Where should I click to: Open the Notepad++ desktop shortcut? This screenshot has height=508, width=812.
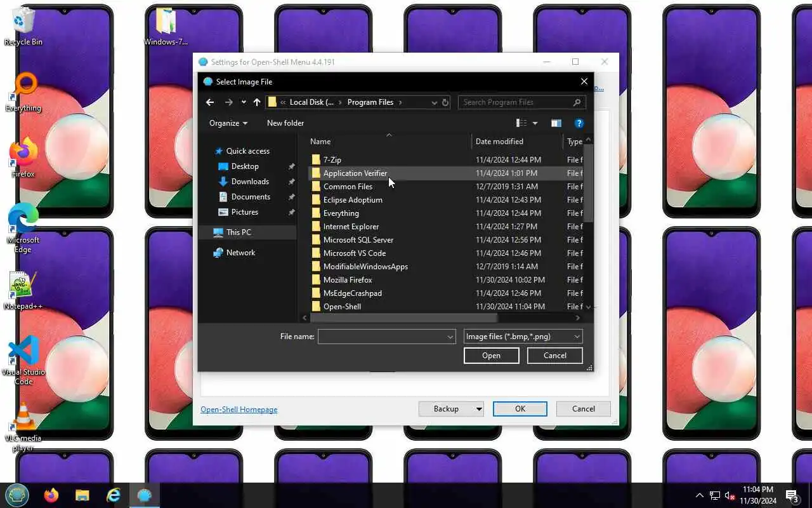[23, 291]
